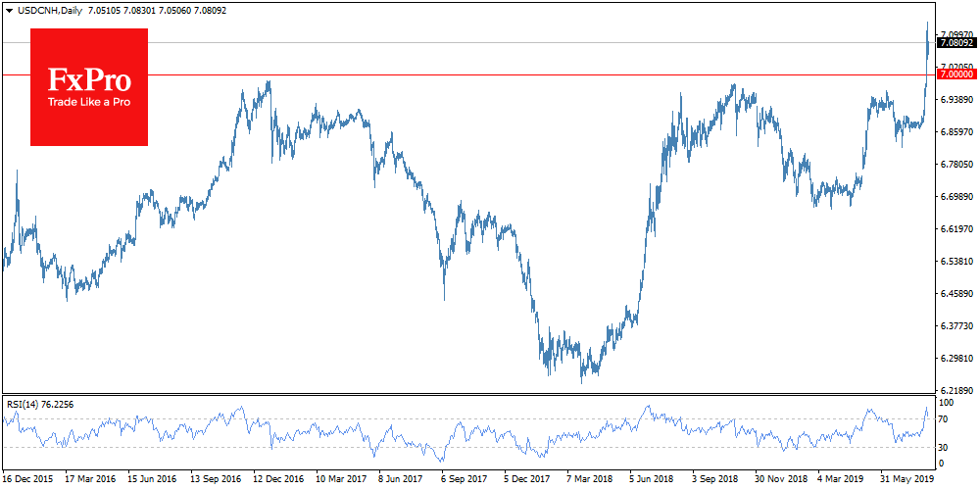This screenshot has width=980, height=490.
Task: Click the 16 Dec 2015 date marker
Action: [x=26, y=480]
